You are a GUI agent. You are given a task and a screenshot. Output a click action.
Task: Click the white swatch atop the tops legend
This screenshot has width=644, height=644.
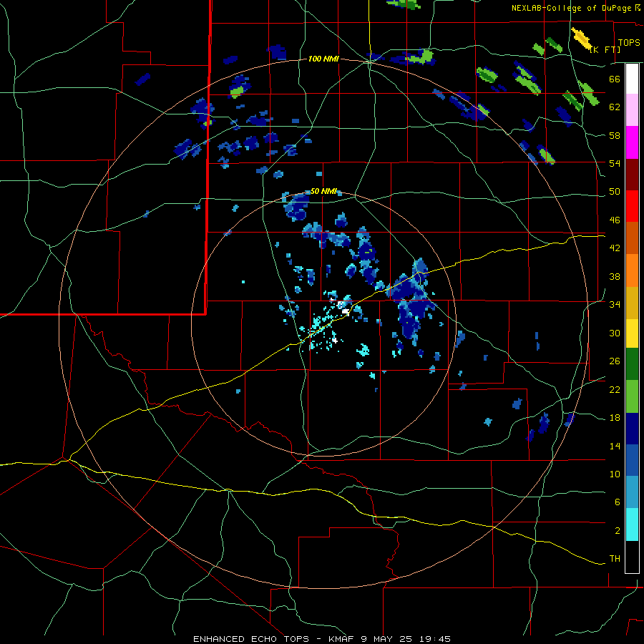click(x=632, y=79)
